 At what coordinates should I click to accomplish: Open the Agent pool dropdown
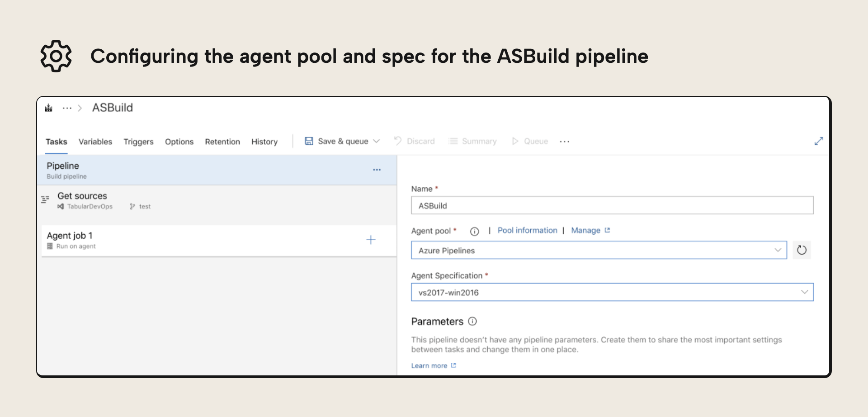599,250
